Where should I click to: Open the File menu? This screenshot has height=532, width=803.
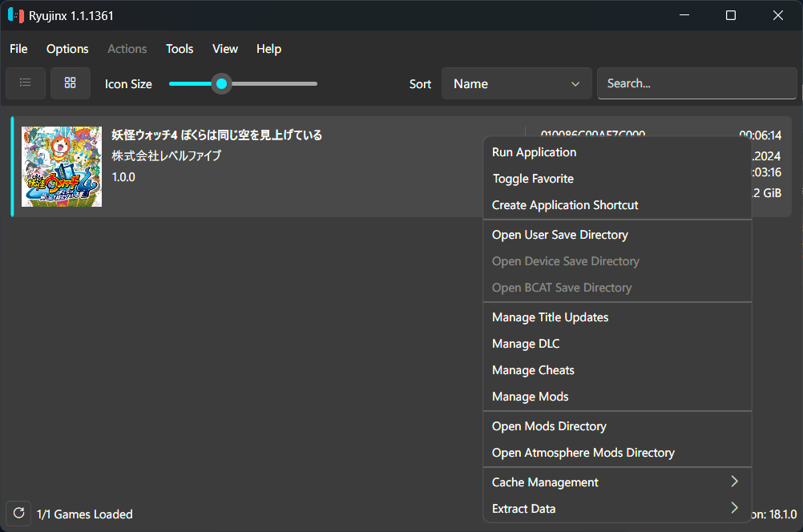[18, 49]
